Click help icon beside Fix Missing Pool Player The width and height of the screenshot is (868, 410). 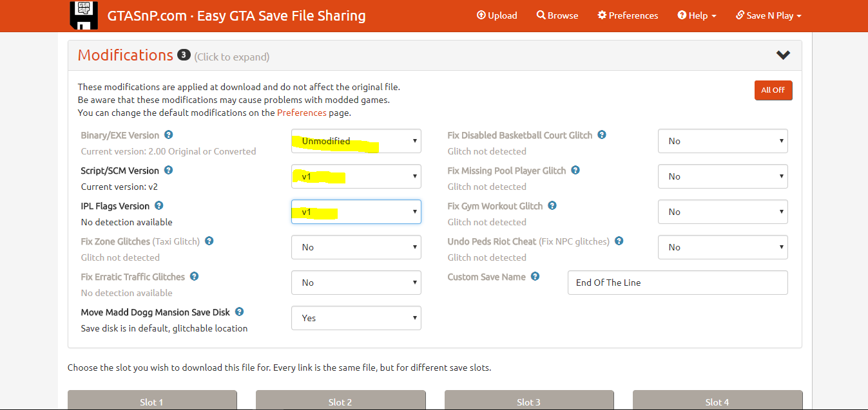pos(575,171)
